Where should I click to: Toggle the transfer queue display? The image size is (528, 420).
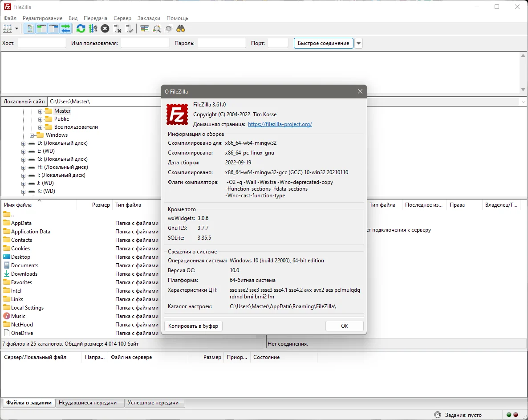[66, 29]
